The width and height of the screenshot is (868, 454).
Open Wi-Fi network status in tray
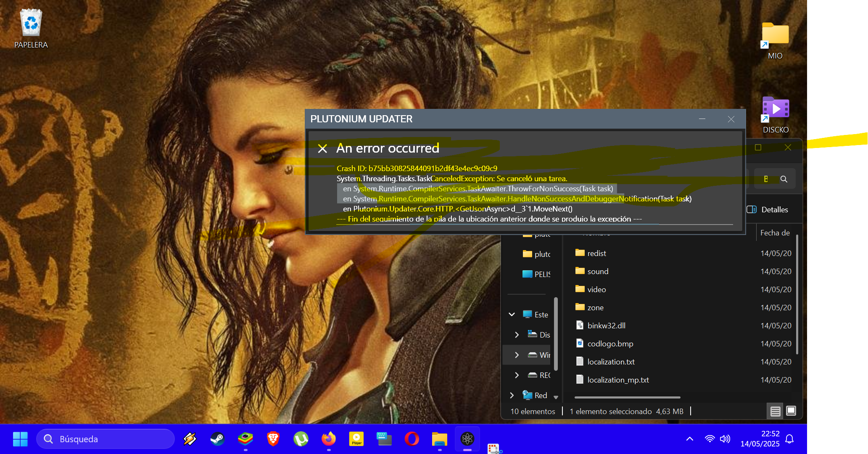click(x=710, y=439)
